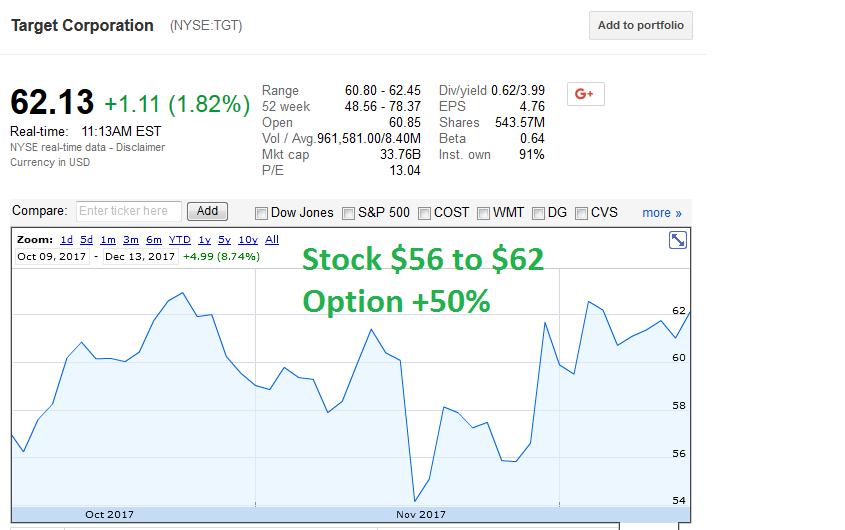This screenshot has height=530, width=845.
Task: Select the 3m zoom range
Action: (130, 240)
